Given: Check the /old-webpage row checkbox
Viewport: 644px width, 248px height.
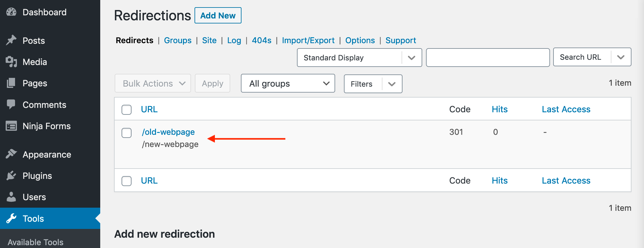Looking at the screenshot, I should [x=127, y=133].
